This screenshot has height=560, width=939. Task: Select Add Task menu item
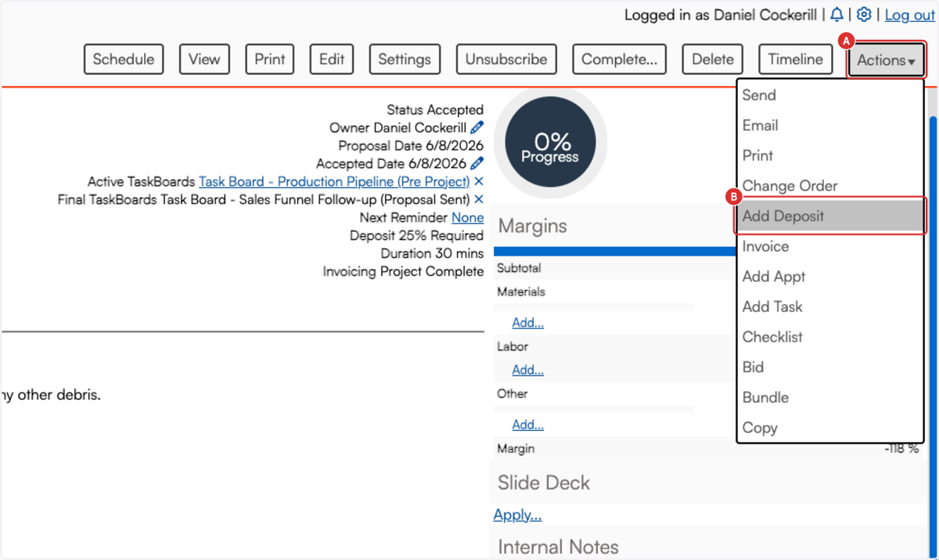(x=830, y=307)
